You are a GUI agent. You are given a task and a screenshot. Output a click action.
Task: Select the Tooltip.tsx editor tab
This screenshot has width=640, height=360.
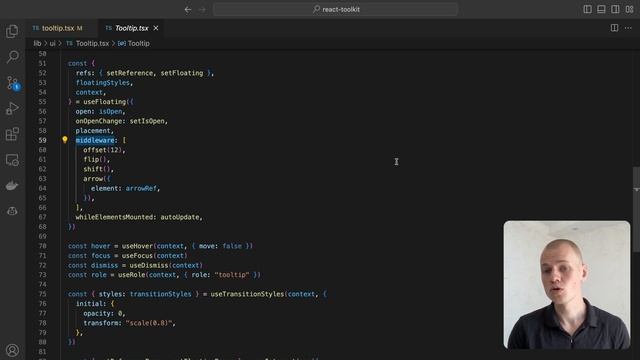(131, 28)
